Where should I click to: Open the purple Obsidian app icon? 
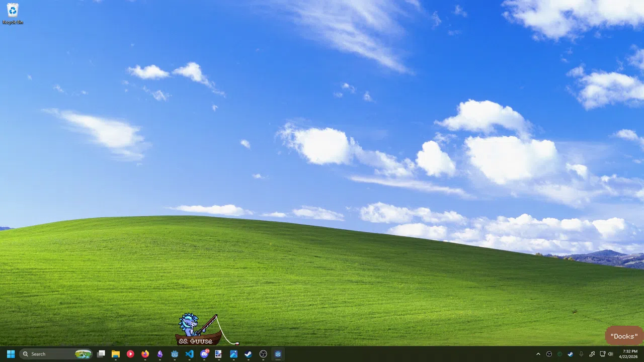coord(160,354)
